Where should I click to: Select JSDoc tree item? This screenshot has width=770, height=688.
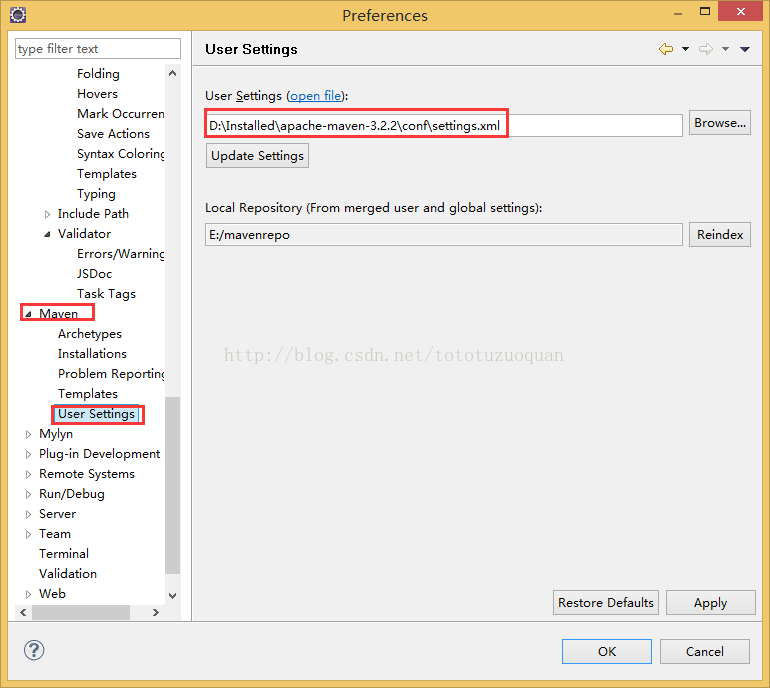(x=94, y=274)
